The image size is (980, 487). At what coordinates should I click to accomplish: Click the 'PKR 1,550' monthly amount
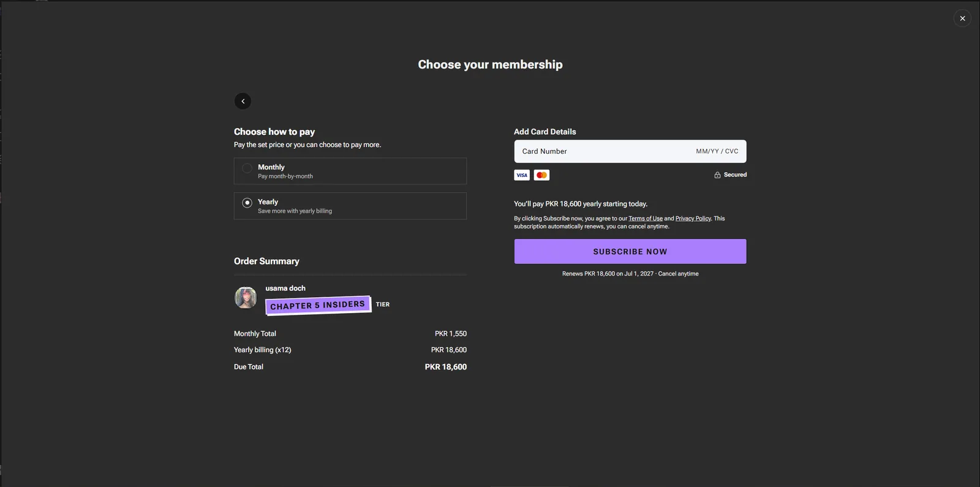451,334
